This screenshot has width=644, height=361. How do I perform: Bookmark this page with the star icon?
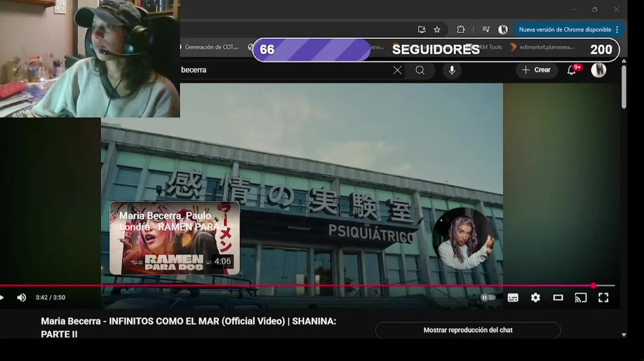point(437,30)
